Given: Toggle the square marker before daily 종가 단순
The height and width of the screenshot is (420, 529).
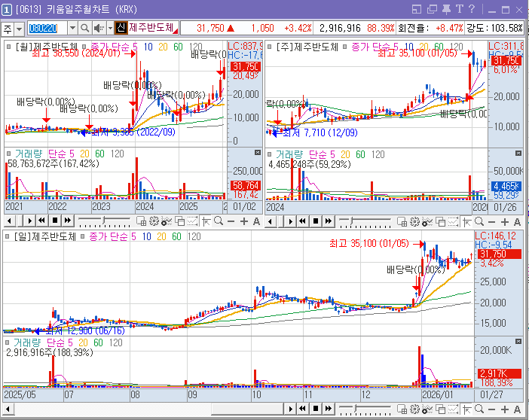Looking at the screenshot, I should point(82,236).
